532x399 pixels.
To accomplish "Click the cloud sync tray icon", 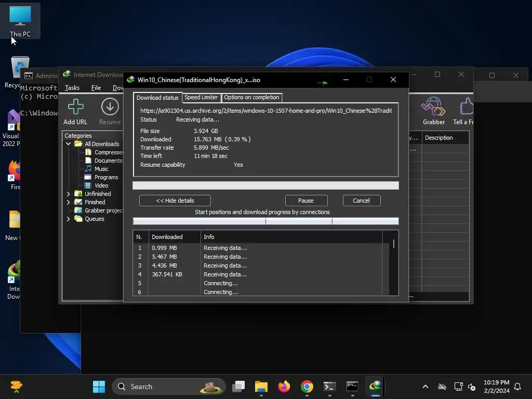I will [442, 387].
